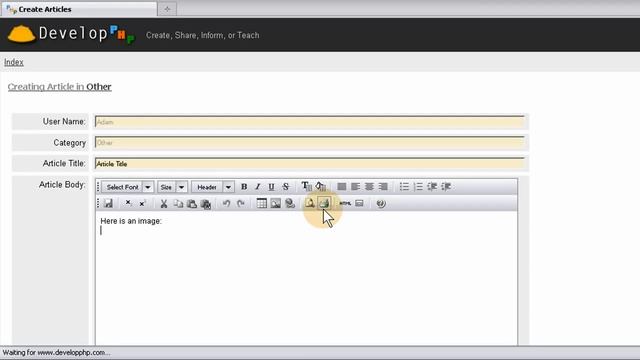
Task: Print the editor content
Action: click(x=324, y=203)
